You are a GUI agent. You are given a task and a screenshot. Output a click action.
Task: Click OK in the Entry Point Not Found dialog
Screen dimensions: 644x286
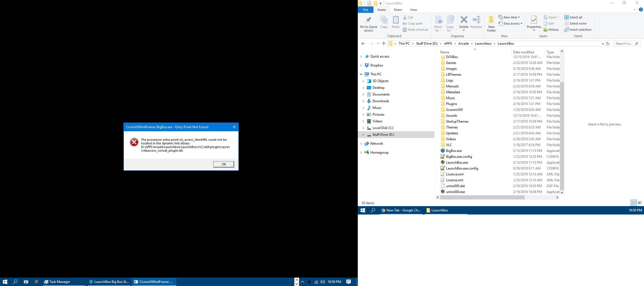click(x=223, y=164)
